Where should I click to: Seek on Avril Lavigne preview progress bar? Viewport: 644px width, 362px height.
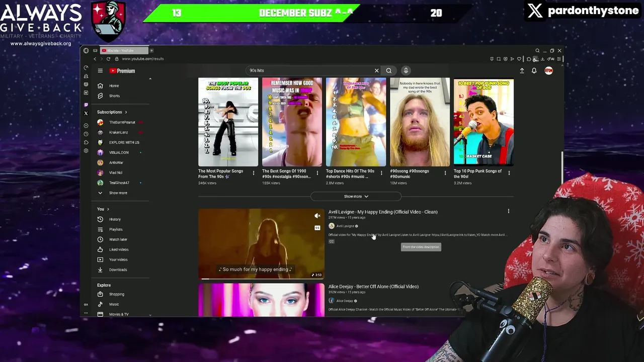pos(261,278)
